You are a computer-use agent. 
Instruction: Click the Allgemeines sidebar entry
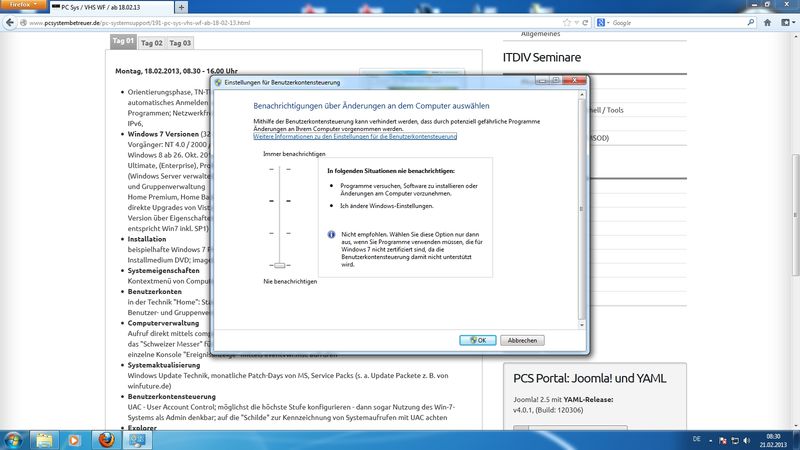click(x=540, y=34)
